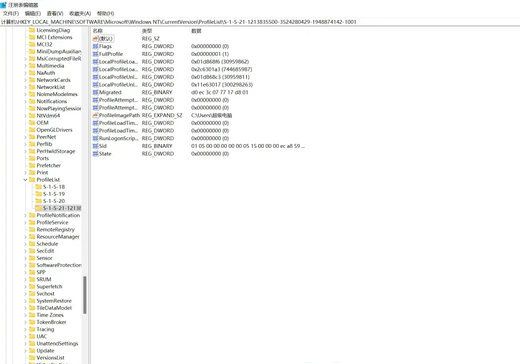Click the (默认) default string value icon

point(95,39)
